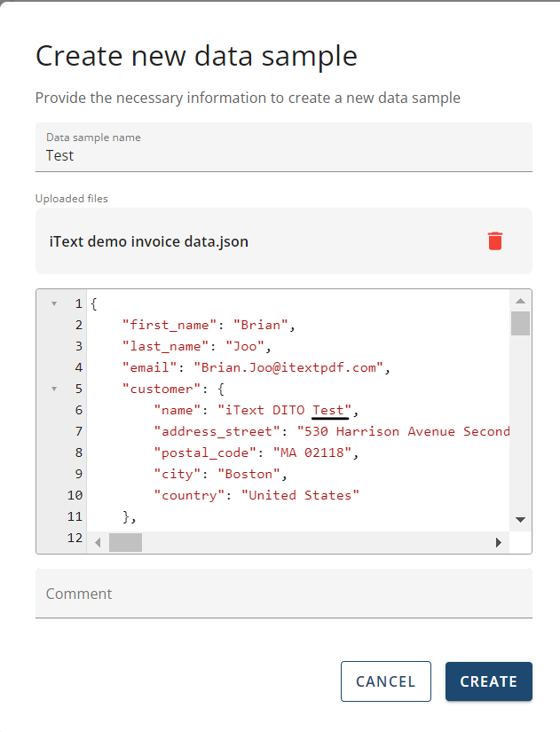Click the "iText demo invoice data.json" file name
This screenshot has width=560, height=732.
click(x=149, y=241)
